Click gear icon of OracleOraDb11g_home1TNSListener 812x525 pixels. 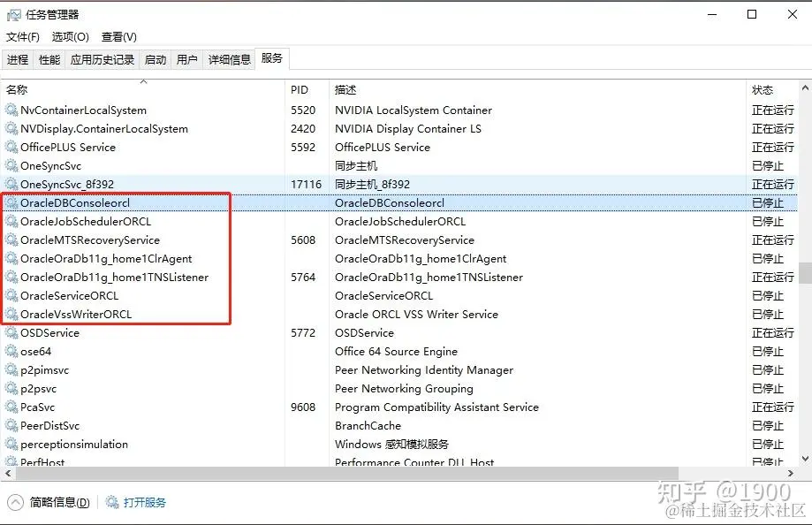coord(11,278)
